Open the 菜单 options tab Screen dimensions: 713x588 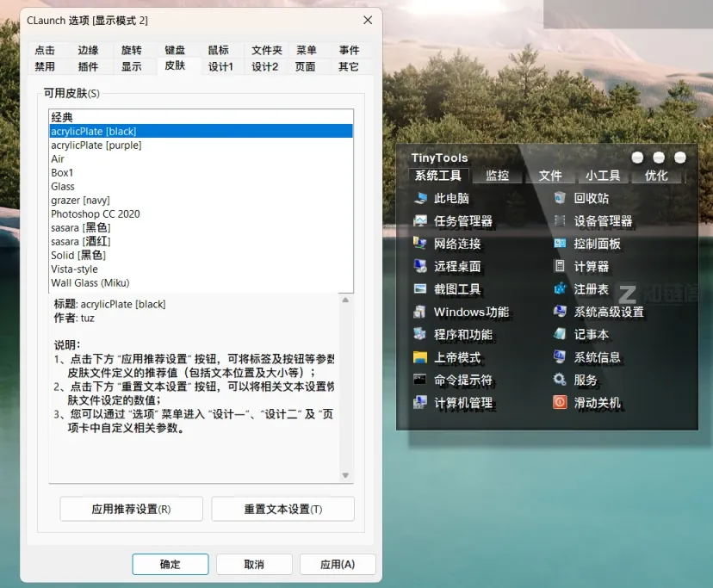pyautogui.click(x=306, y=50)
